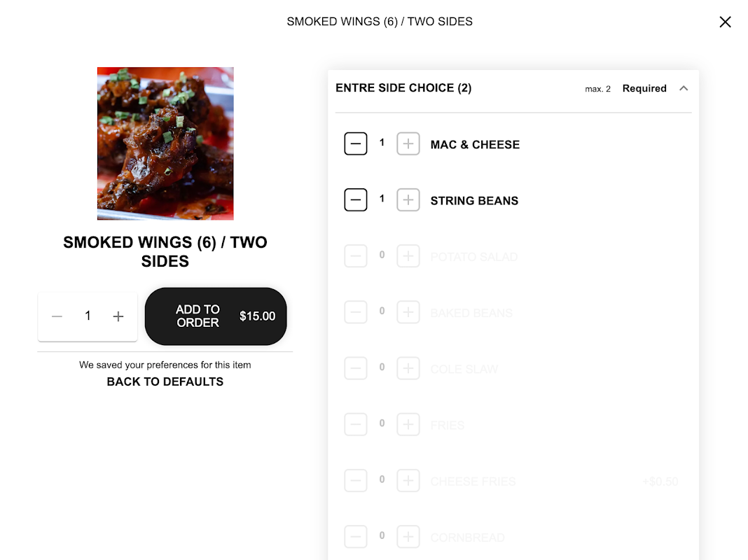The width and height of the screenshot is (748, 560).
Task: Collapse the Entre Side Choice section
Action: 684,88
